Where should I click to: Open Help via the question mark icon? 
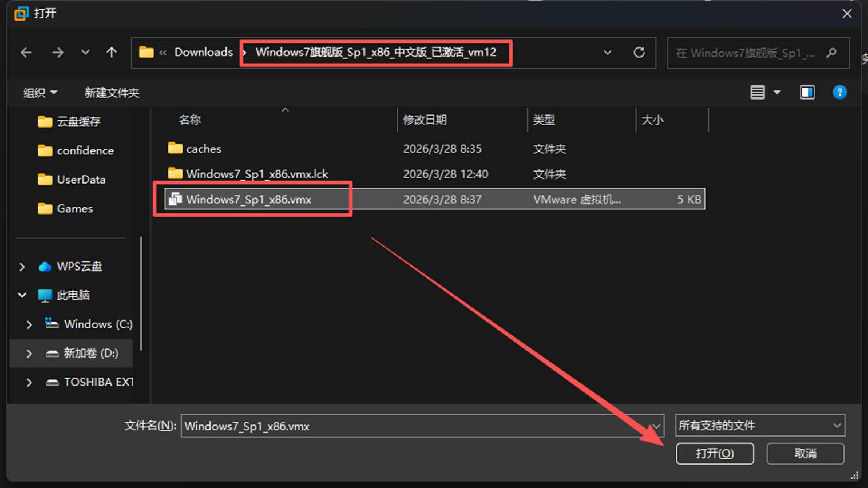point(839,92)
